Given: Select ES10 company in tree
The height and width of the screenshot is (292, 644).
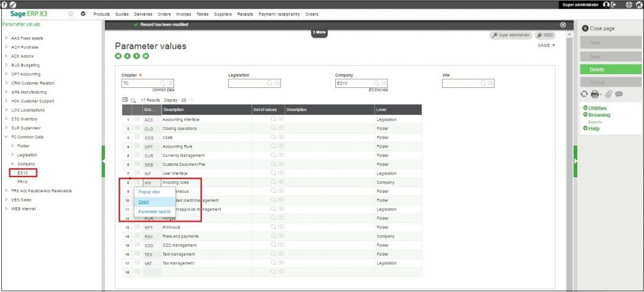Looking at the screenshot, I should pyautogui.click(x=23, y=173).
